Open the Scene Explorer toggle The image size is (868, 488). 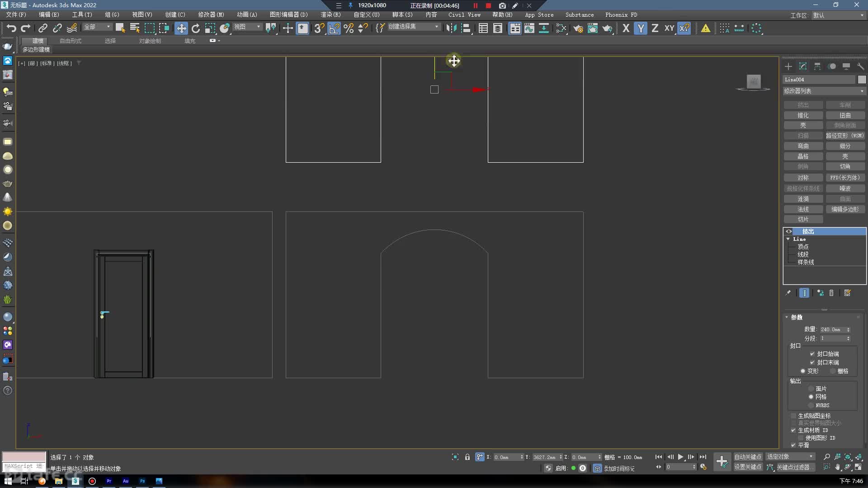[483, 28]
